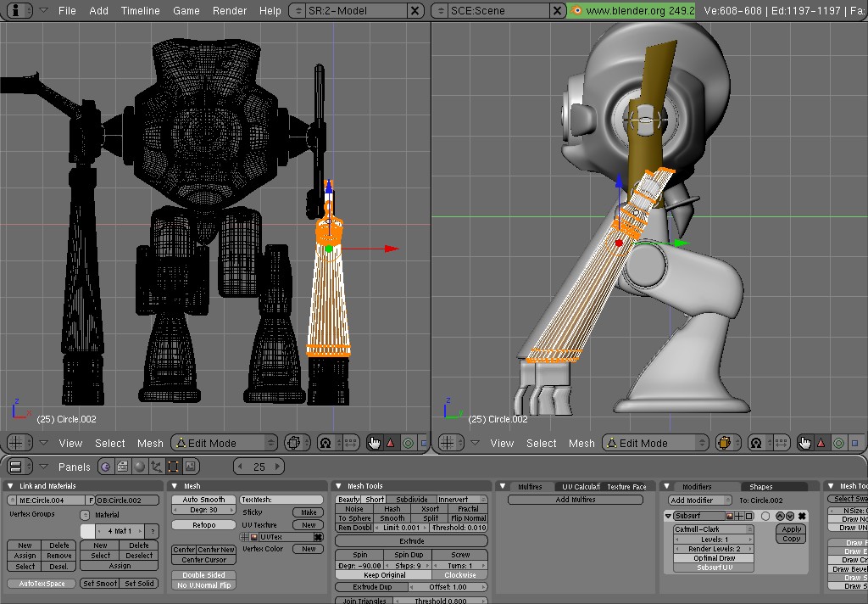Toggle Subsurf cage circle button
868x604 pixels.
click(765, 516)
